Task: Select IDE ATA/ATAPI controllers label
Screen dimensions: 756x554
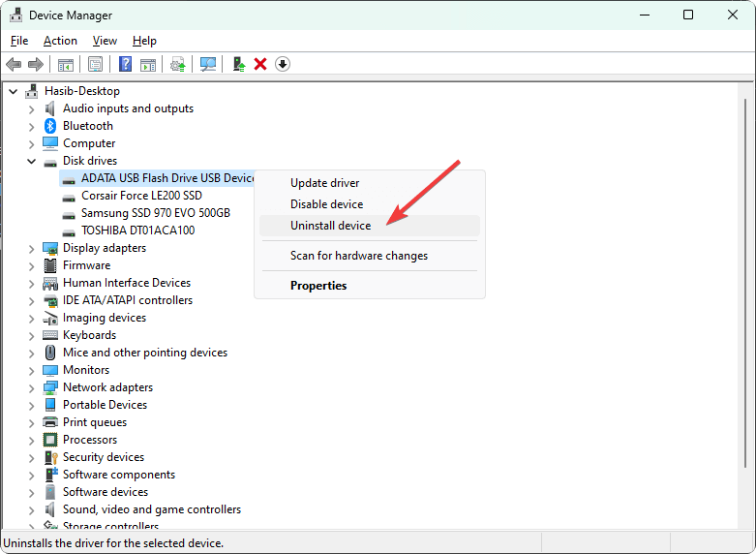Action: 128,300
